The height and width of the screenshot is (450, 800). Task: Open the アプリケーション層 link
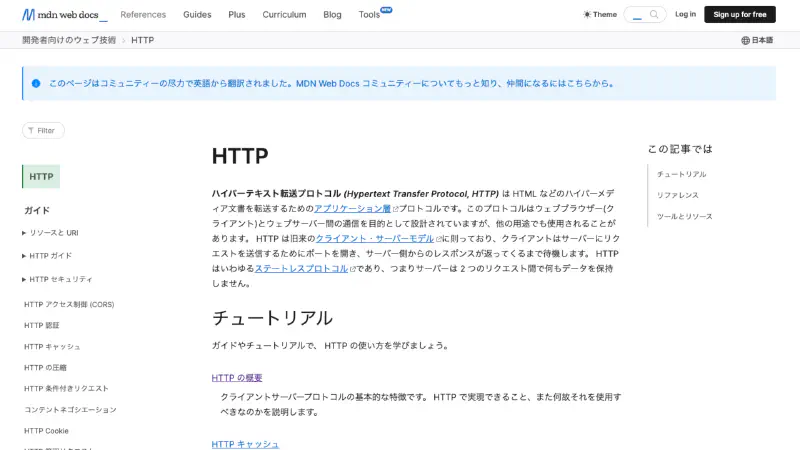coord(352,209)
